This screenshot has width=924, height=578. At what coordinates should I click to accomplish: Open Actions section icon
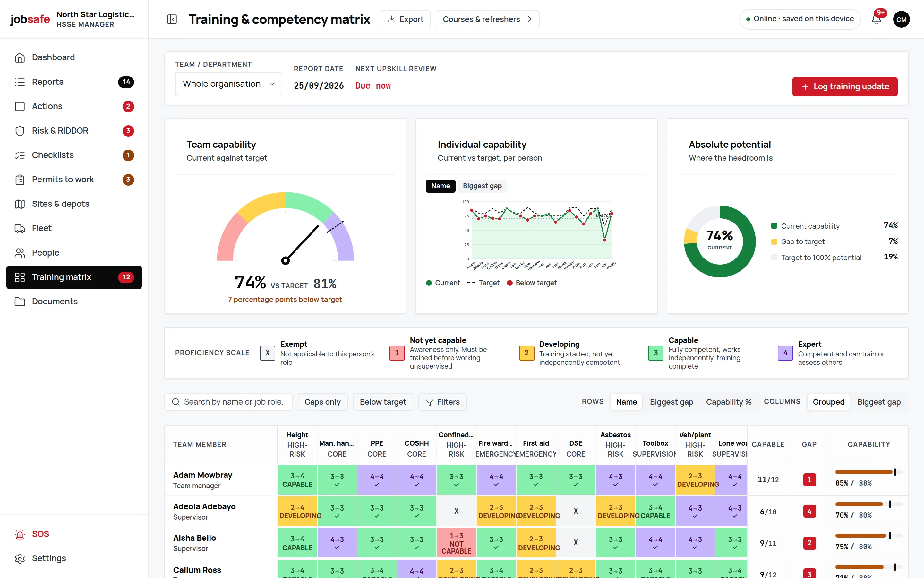click(x=20, y=106)
